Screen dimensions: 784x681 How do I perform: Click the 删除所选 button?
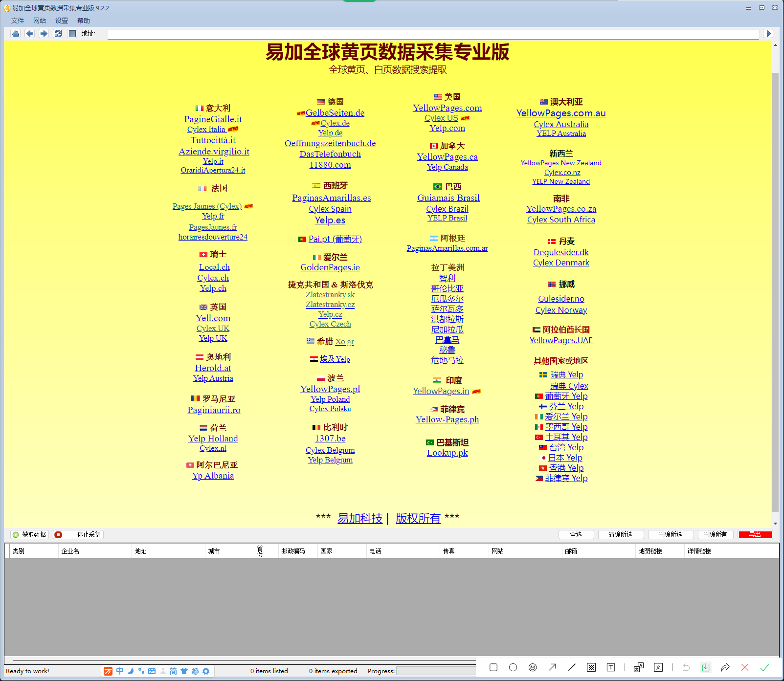pos(670,534)
